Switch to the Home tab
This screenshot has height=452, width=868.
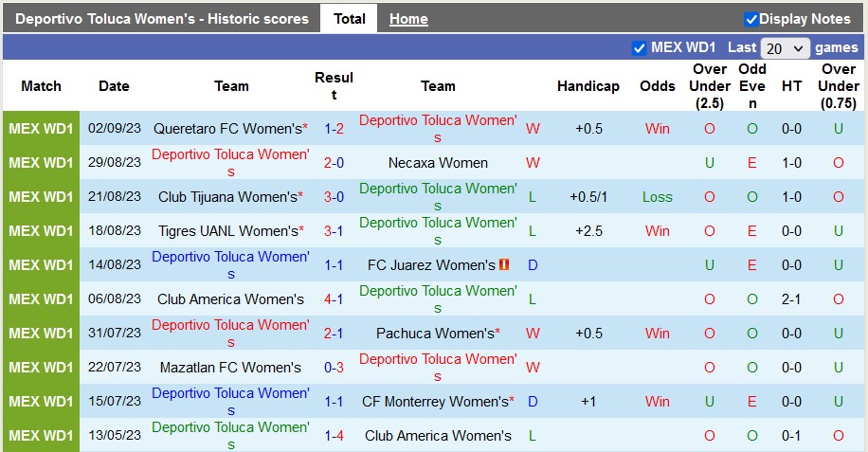[408, 19]
